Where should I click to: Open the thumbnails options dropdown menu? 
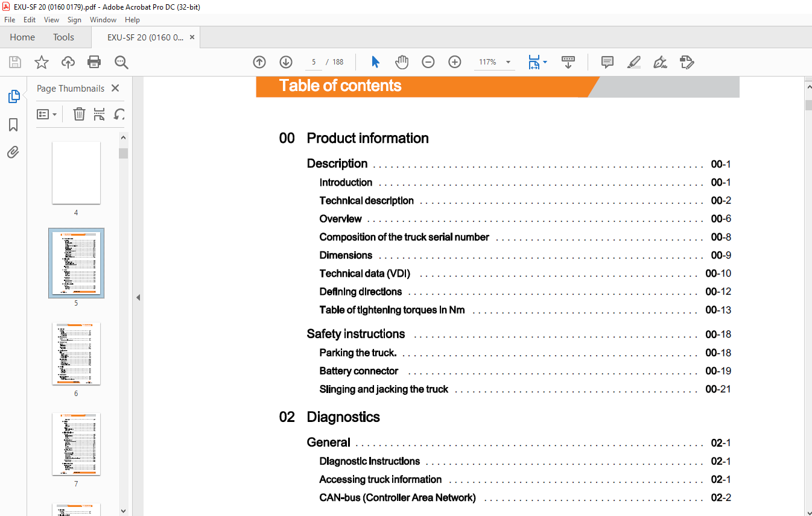[x=46, y=114]
